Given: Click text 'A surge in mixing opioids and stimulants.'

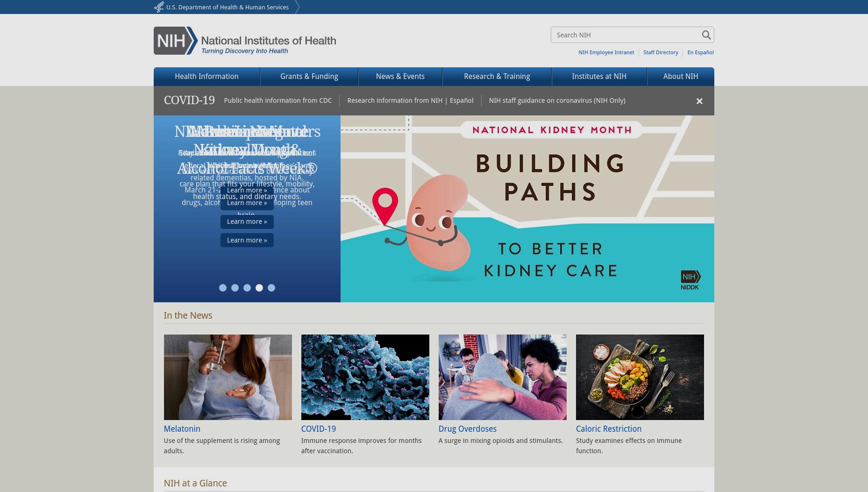Looking at the screenshot, I should (x=501, y=441).
